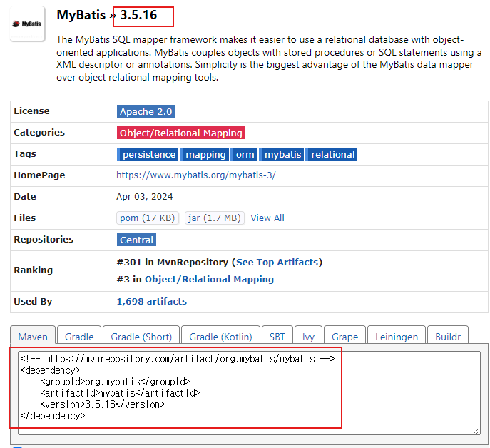Click the Used By row label
This screenshot has width=490, height=448.
pyautogui.click(x=33, y=301)
